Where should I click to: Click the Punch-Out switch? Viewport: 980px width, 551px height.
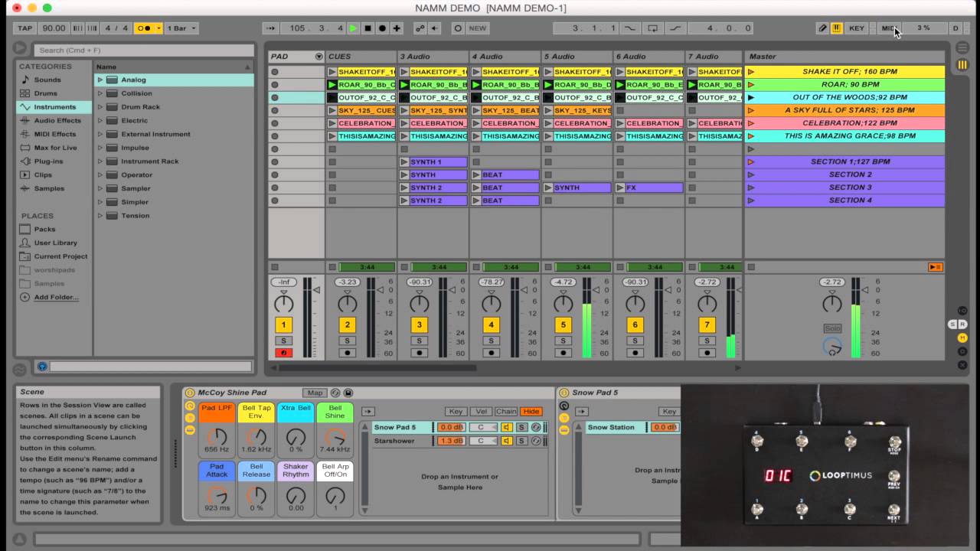point(675,28)
